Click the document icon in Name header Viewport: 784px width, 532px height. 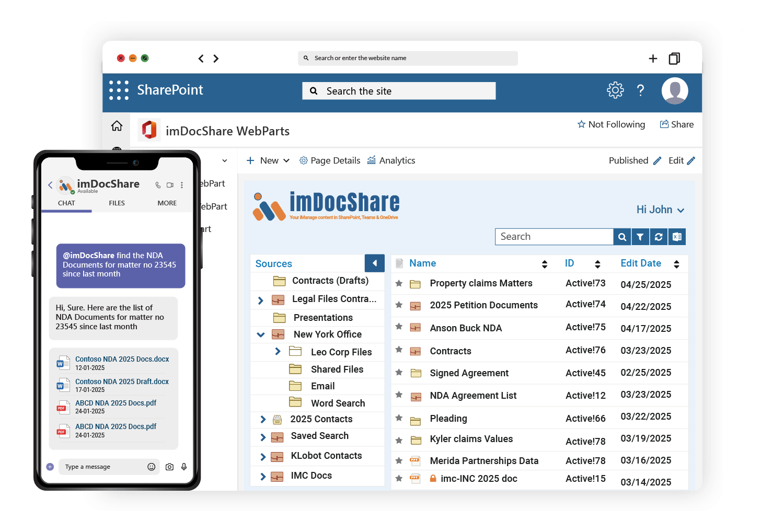pos(399,263)
